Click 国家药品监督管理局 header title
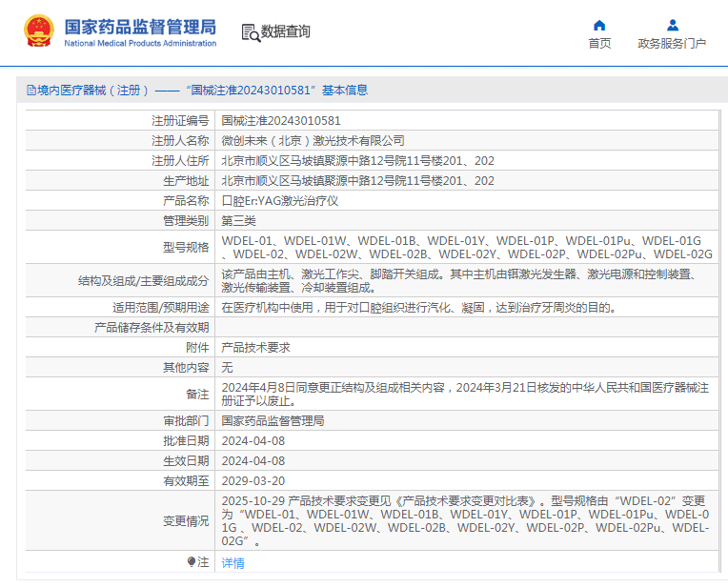 click(x=140, y=27)
